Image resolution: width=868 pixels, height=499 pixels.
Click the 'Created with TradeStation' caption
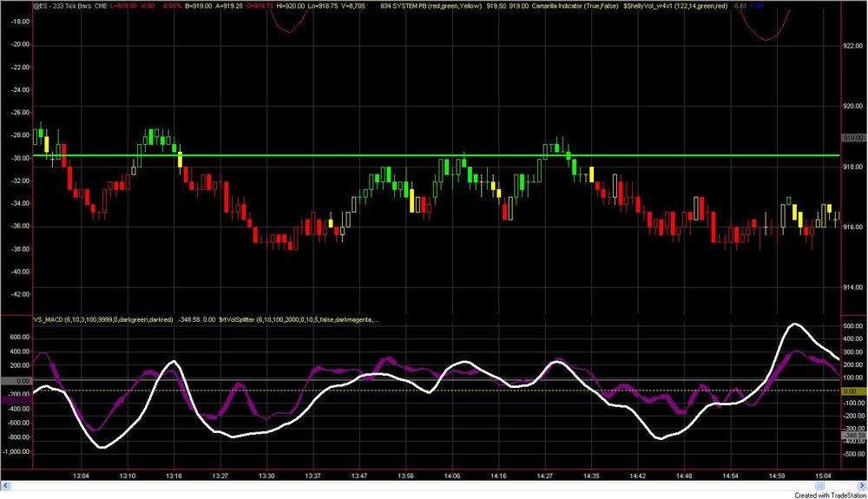(831, 496)
